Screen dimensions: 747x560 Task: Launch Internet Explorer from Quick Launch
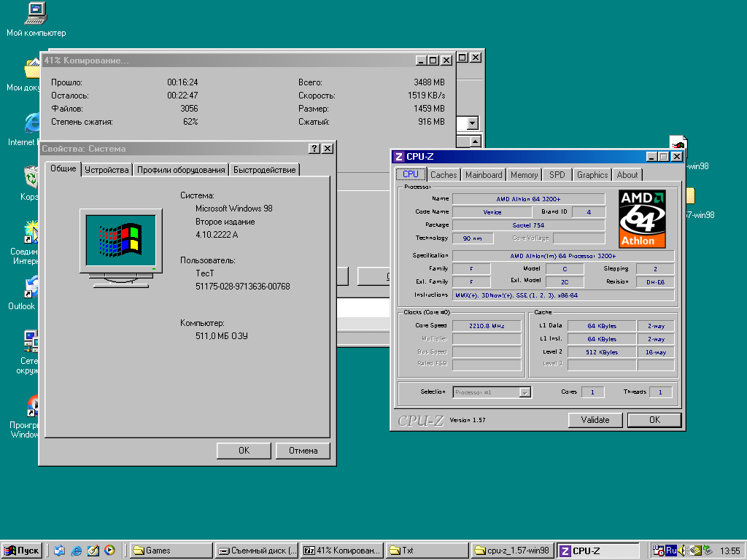77,551
